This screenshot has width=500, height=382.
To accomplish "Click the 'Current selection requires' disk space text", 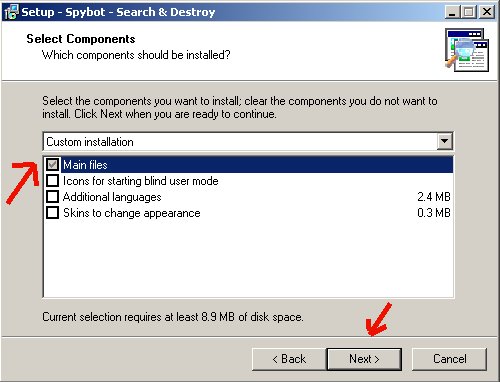I will click(x=173, y=317).
